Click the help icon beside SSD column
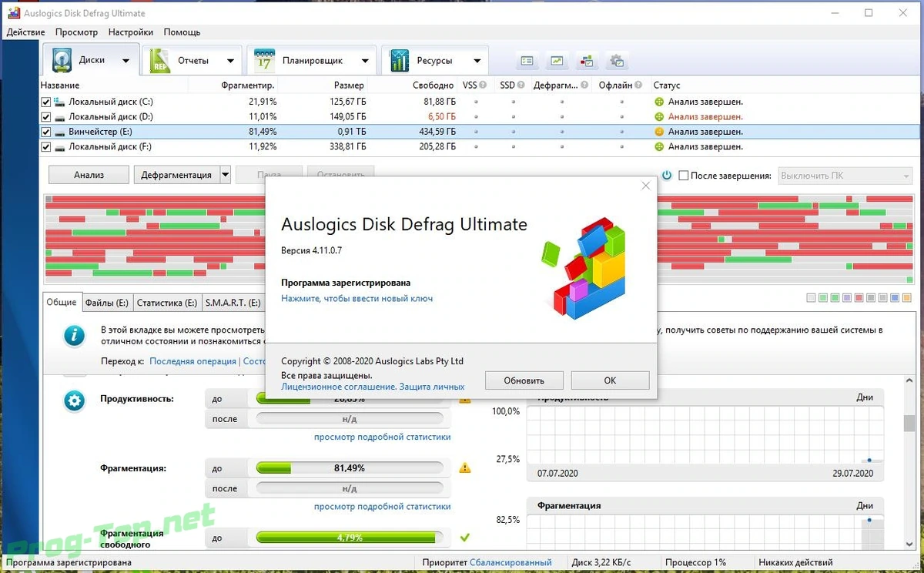 click(x=521, y=85)
